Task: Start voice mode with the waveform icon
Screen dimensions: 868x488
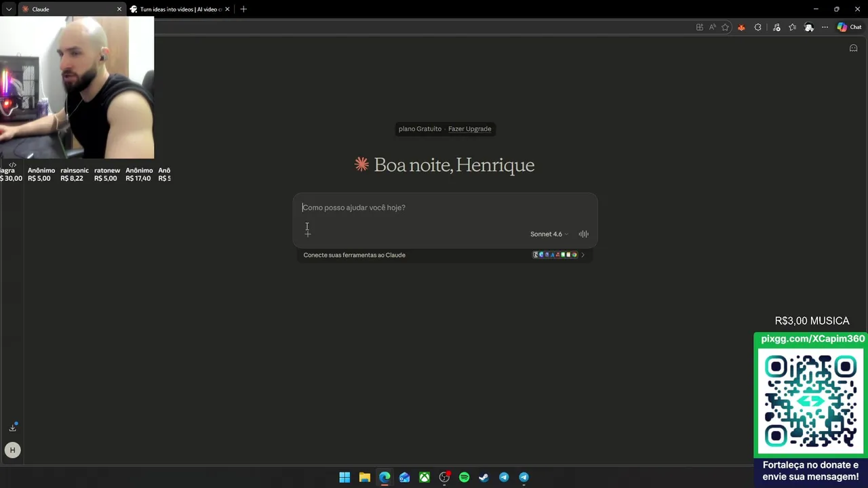Action: coord(583,234)
